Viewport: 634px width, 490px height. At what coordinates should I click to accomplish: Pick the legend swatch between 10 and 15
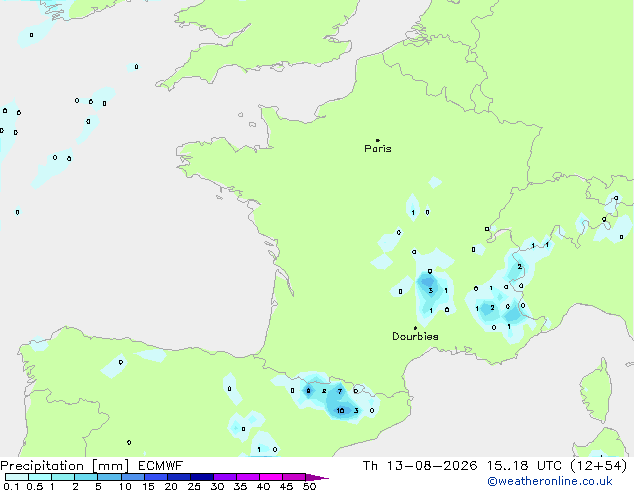click(133, 477)
